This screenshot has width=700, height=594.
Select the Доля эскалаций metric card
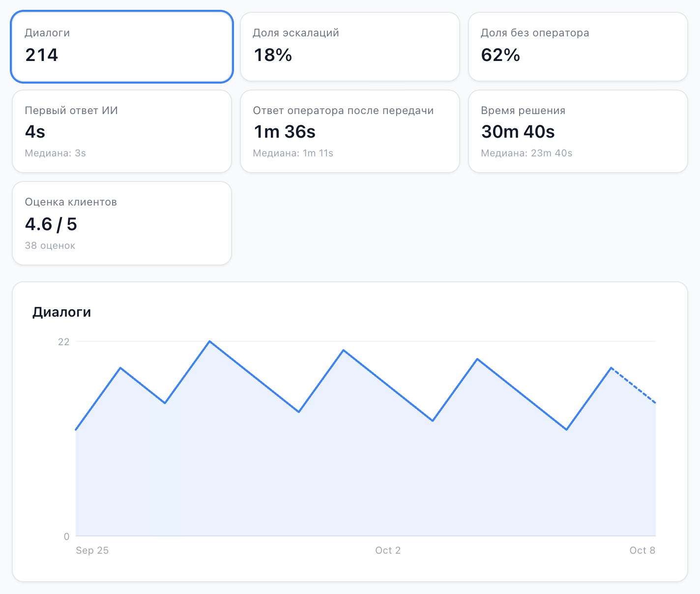350,47
